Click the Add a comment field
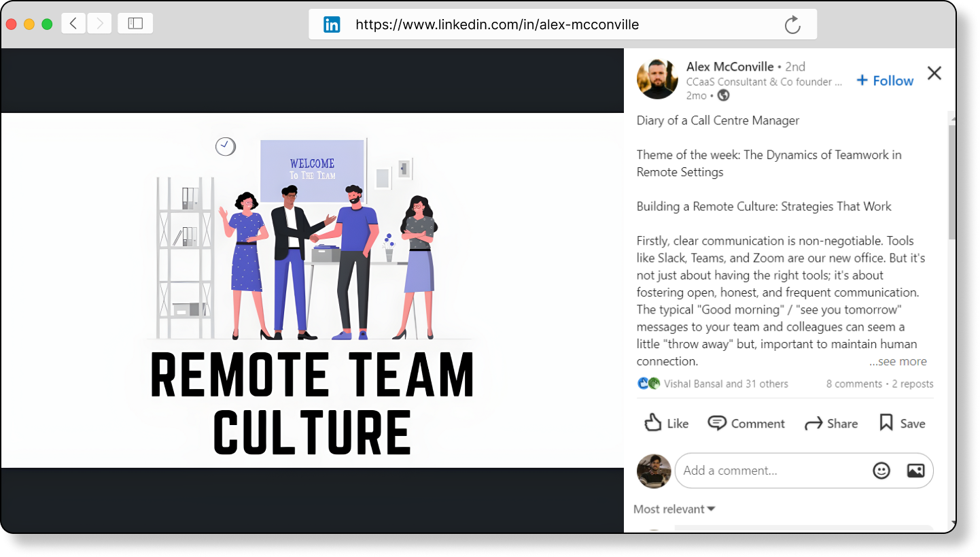 [804, 471]
